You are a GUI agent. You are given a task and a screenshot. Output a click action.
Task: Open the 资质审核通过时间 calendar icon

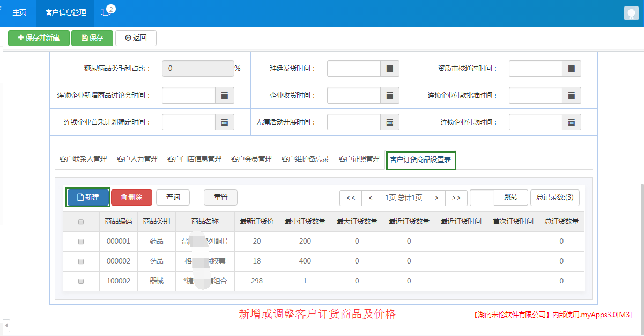pyautogui.click(x=572, y=68)
